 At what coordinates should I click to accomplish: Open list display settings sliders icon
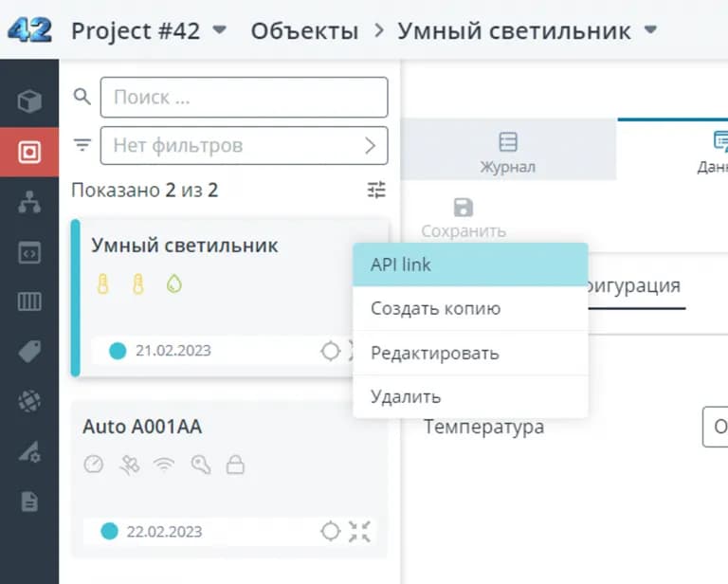click(x=377, y=191)
